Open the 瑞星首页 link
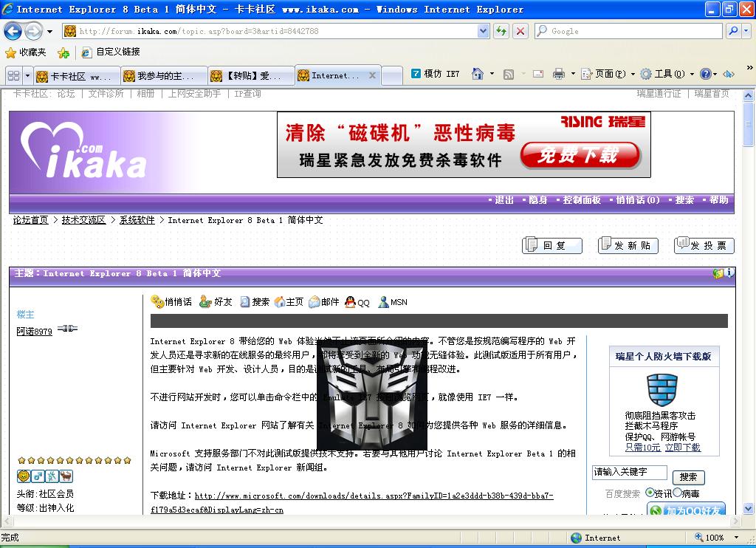This screenshot has width=756, height=548. [x=712, y=94]
